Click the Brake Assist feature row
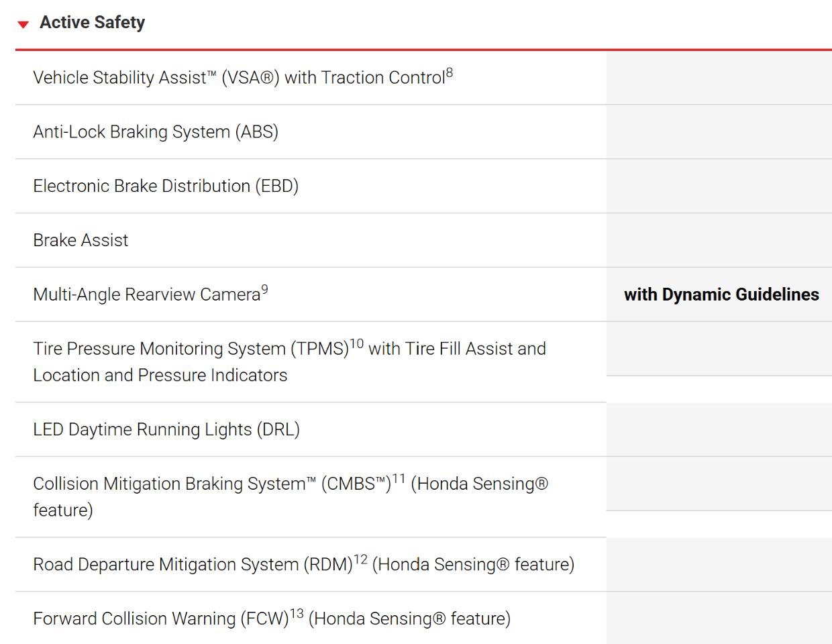 tap(423, 240)
